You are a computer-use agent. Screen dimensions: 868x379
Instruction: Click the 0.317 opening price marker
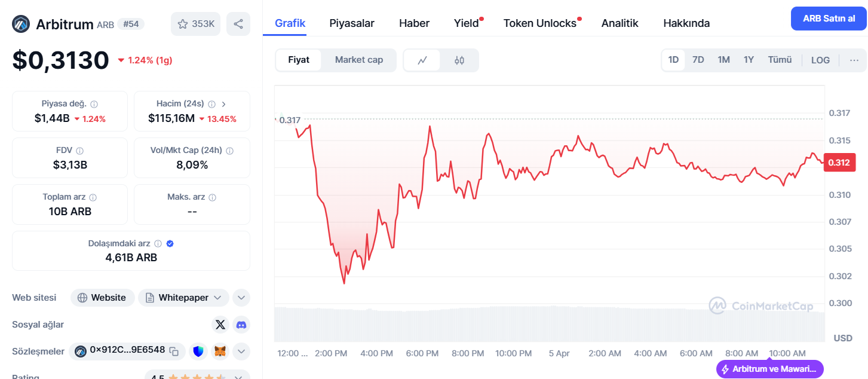290,120
